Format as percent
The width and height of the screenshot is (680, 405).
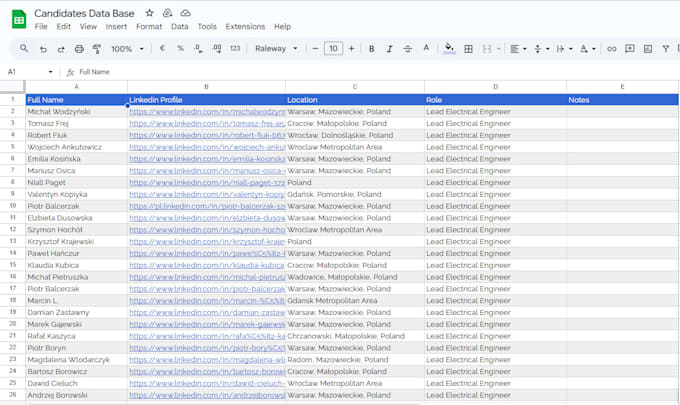pos(180,49)
